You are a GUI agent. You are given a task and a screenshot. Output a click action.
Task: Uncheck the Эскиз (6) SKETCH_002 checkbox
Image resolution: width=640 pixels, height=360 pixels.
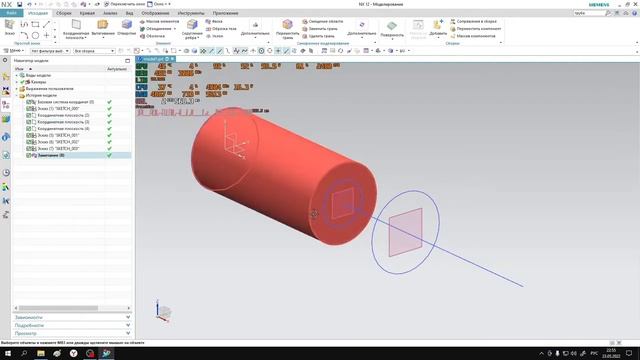tap(29, 142)
